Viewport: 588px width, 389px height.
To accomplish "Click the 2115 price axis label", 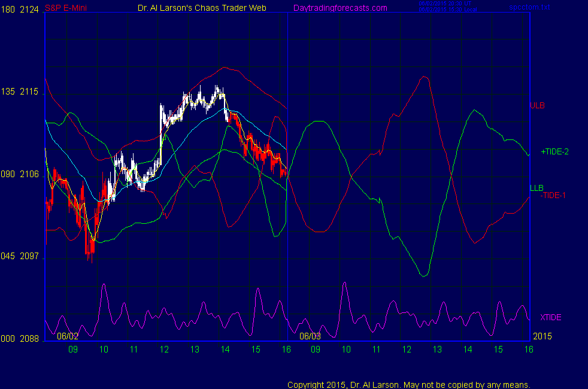I will [x=29, y=92].
